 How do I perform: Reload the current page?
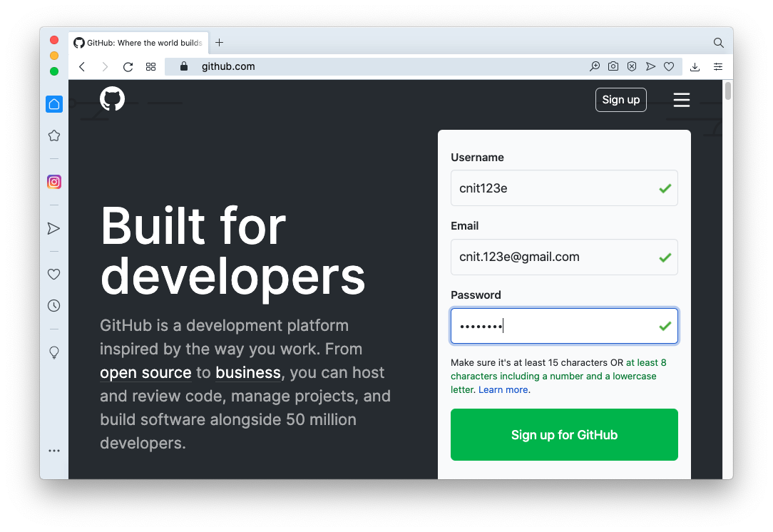(128, 67)
